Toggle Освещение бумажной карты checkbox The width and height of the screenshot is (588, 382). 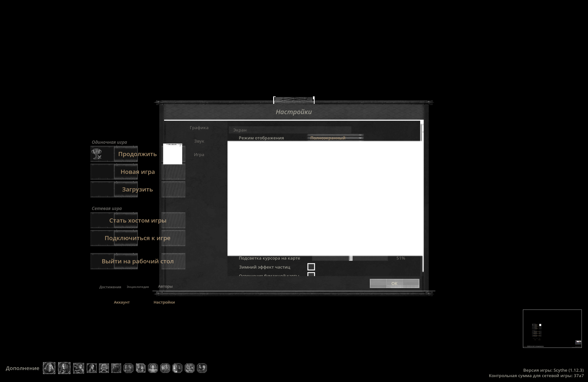pos(311,274)
